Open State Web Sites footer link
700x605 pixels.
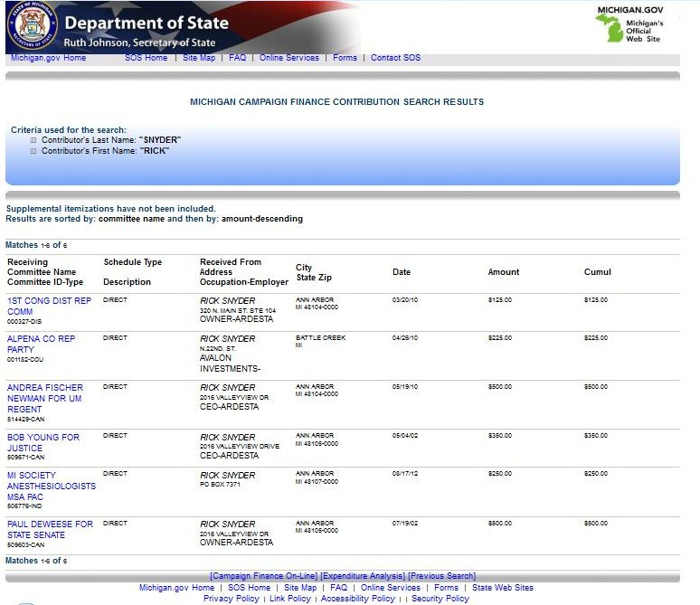click(x=503, y=588)
